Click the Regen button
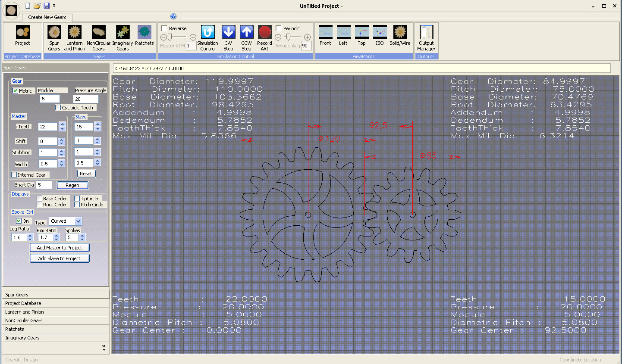Image resolution: width=622 pixels, height=364 pixels. pos(72,185)
